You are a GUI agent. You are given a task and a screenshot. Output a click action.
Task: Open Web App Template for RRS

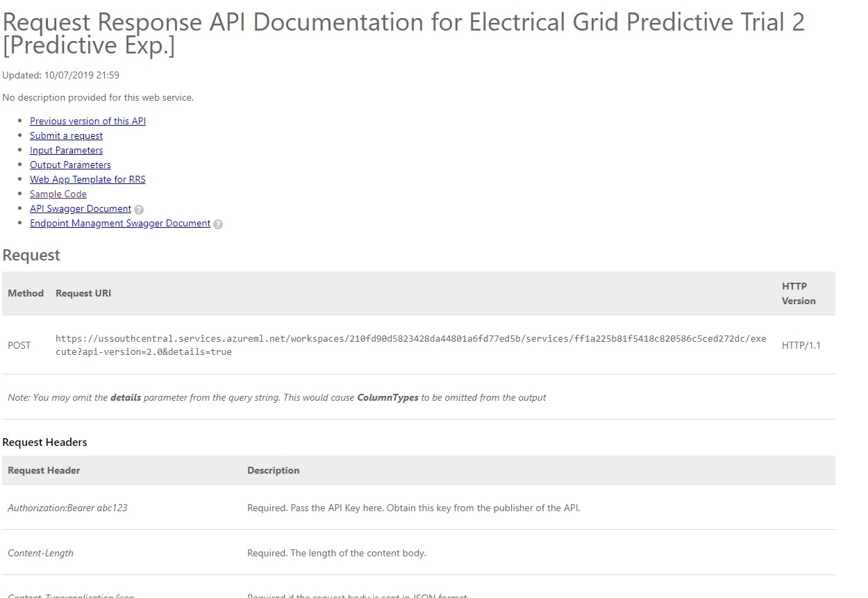point(87,179)
